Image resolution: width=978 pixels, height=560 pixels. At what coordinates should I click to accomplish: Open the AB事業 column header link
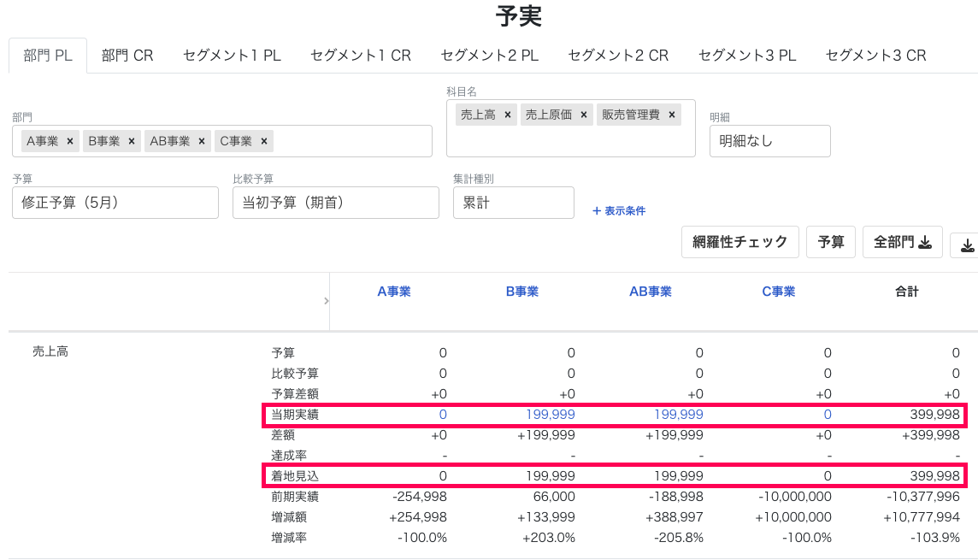pyautogui.click(x=651, y=292)
